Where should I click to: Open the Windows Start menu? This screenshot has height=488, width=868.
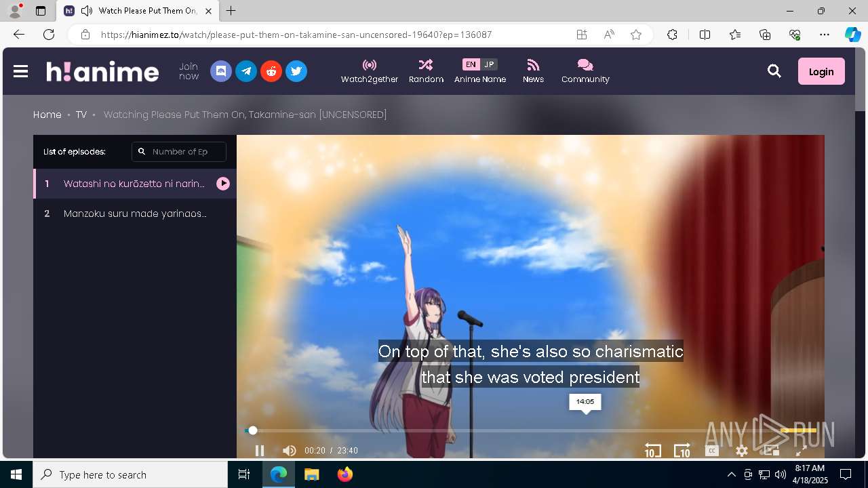tap(16, 474)
